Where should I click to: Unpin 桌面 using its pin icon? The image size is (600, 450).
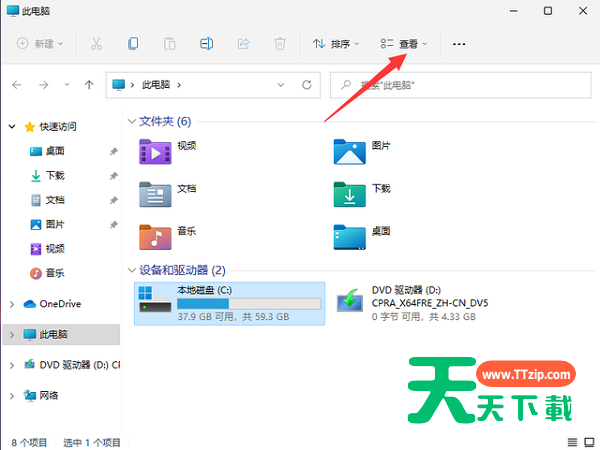[x=114, y=152]
